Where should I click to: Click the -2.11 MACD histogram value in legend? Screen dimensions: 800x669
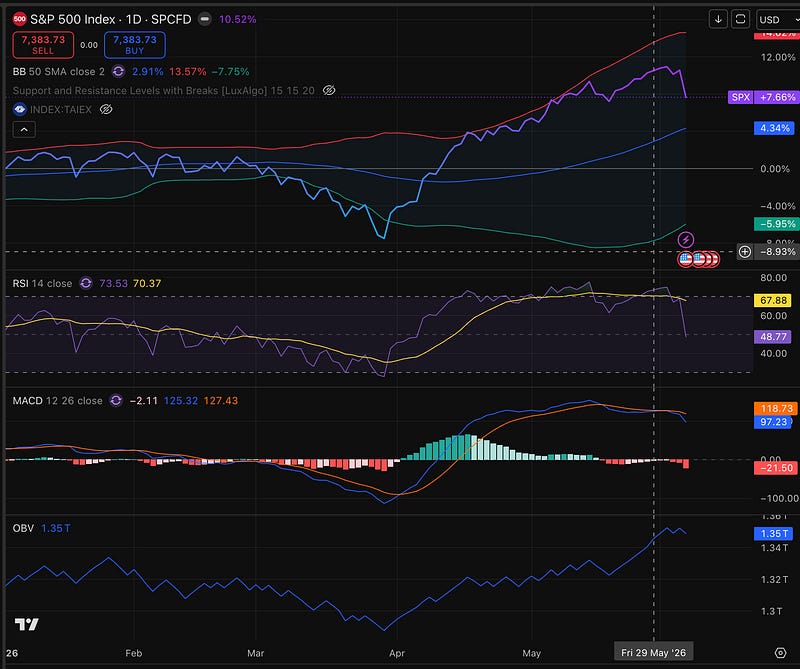point(144,401)
